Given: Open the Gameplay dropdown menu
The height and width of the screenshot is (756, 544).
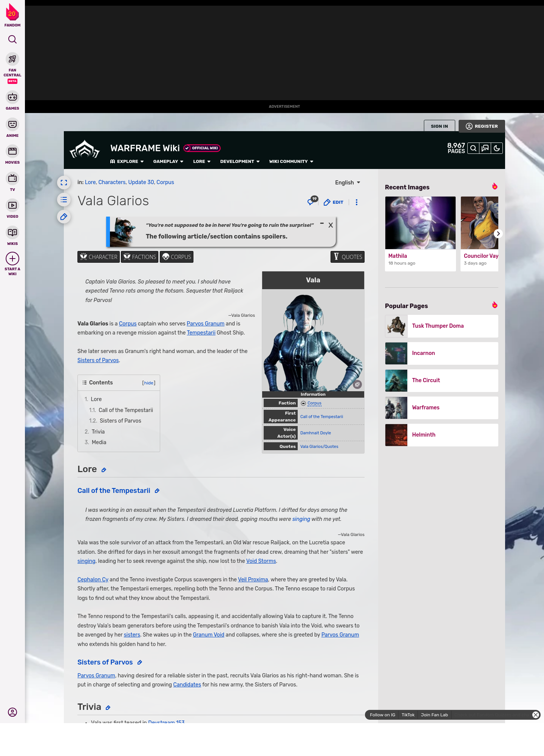Looking at the screenshot, I should 168,161.
